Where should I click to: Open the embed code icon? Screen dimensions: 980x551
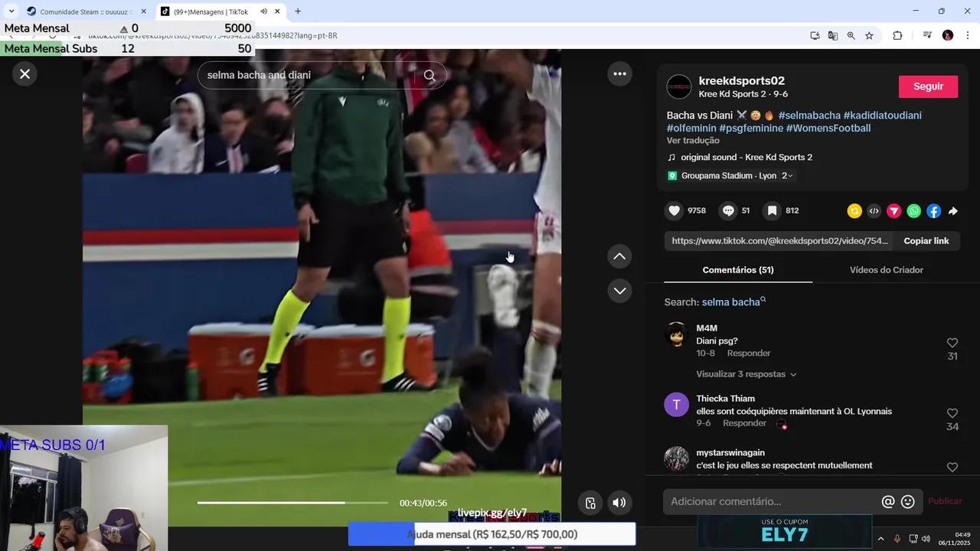874,210
